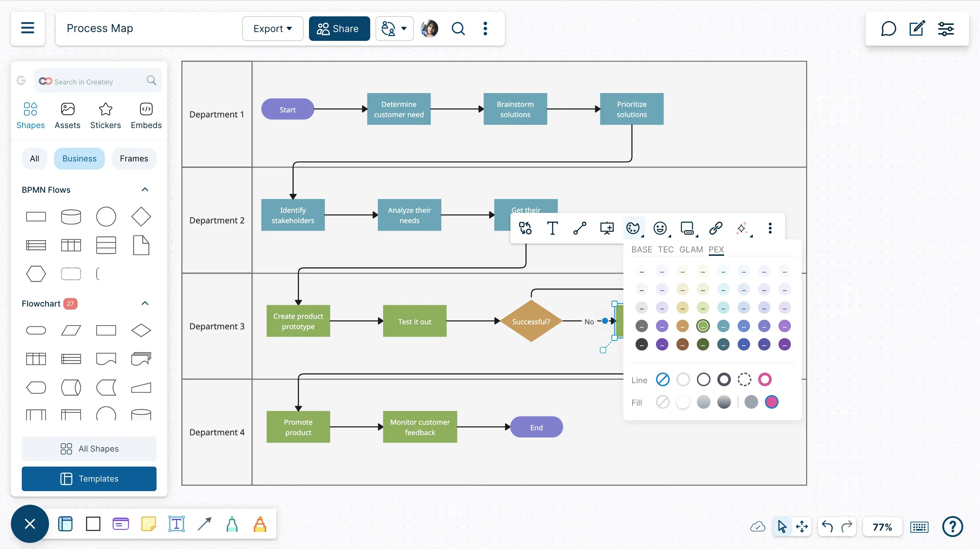Switch to the PEX color theme tab
Viewport: 980px width, 549px height.
coord(717,249)
